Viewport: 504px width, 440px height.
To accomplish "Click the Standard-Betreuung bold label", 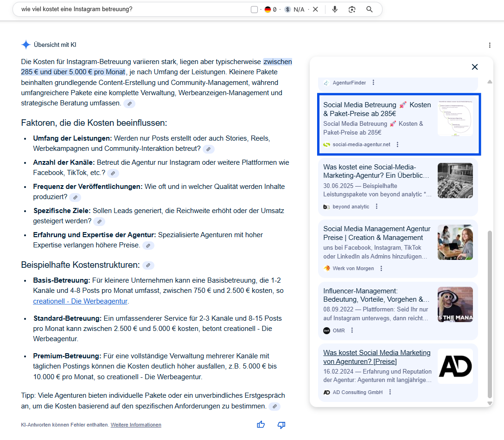I will (67, 318).
